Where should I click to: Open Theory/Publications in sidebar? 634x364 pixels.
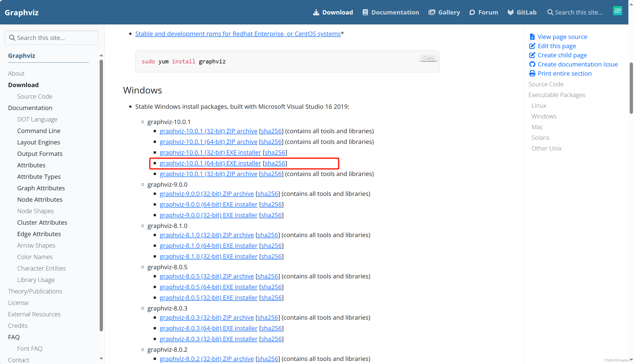click(x=35, y=291)
